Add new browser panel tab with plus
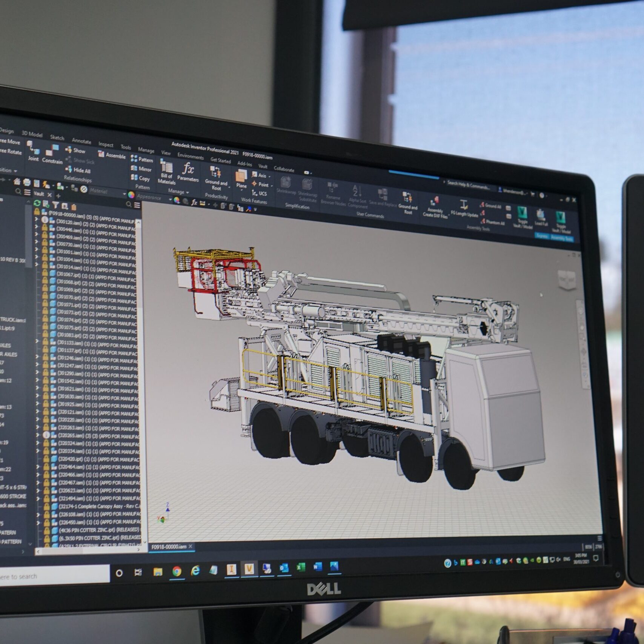The image size is (644, 644). pyautogui.click(x=58, y=195)
